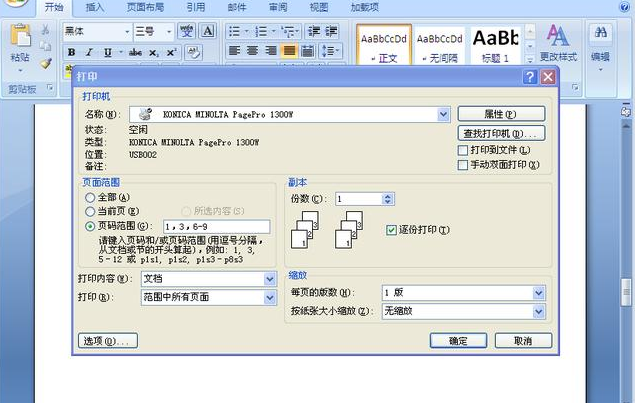Select the 无间隔 (No Spacing) style
The height and width of the screenshot is (403, 635).
pos(440,46)
